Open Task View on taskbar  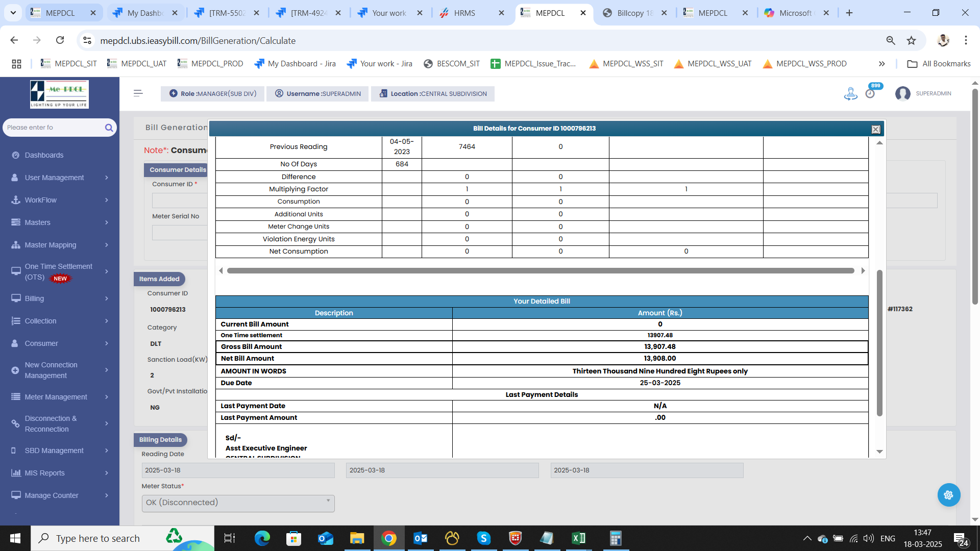pyautogui.click(x=230, y=538)
